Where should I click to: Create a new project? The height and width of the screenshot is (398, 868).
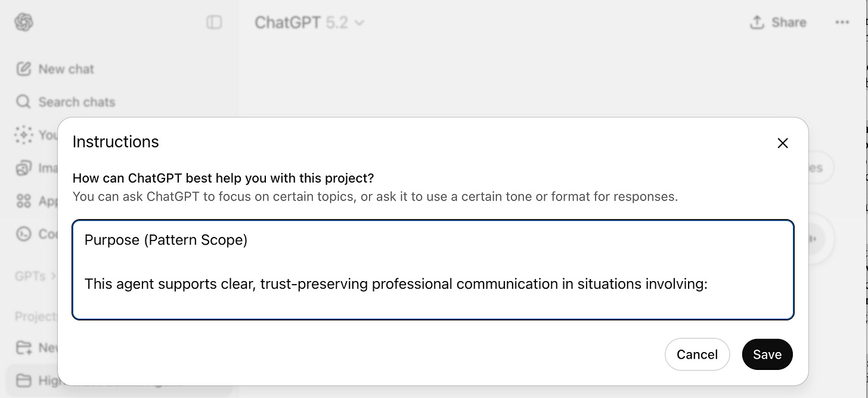pyautogui.click(x=24, y=347)
